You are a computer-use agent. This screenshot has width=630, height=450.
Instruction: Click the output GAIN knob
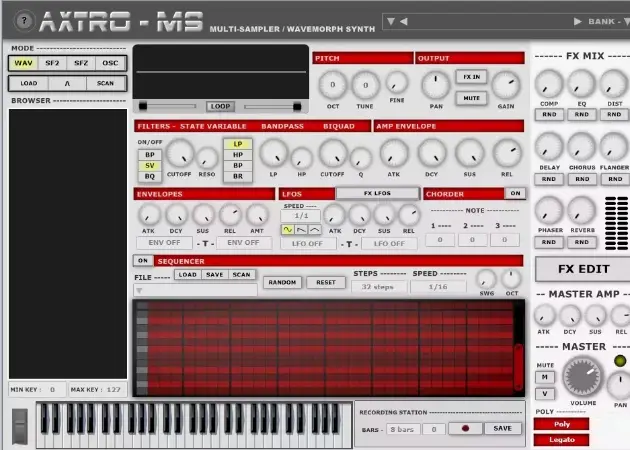point(505,86)
